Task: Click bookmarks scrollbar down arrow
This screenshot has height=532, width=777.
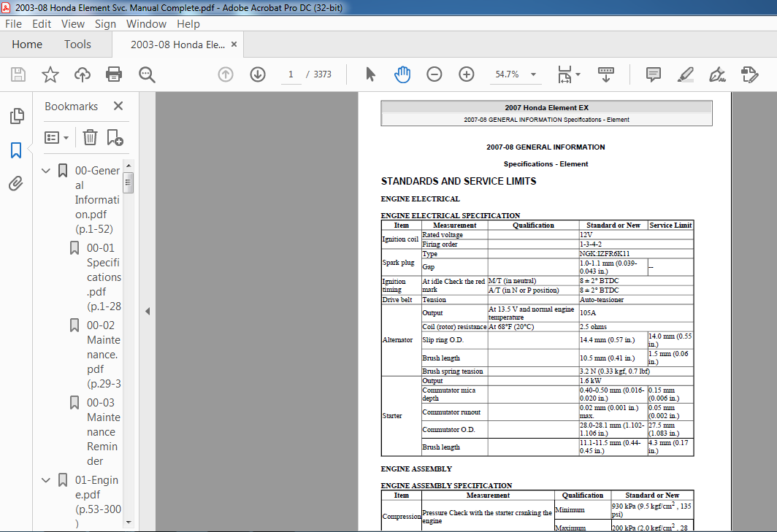Action: coord(129,523)
